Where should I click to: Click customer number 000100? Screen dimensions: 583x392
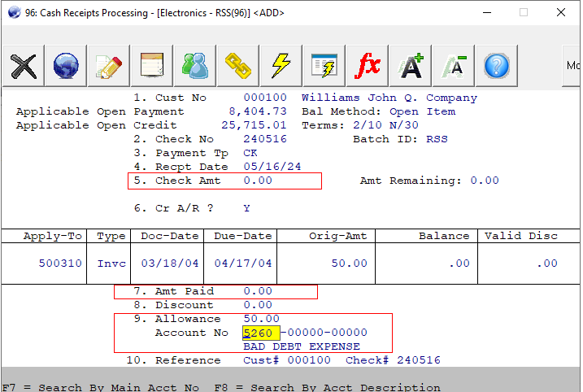(x=265, y=98)
